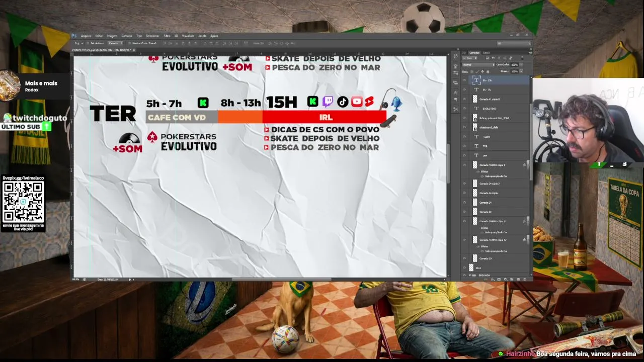Hide the '5h - 7h' text layer
Viewport: 644px width, 362px height.
tap(464, 90)
